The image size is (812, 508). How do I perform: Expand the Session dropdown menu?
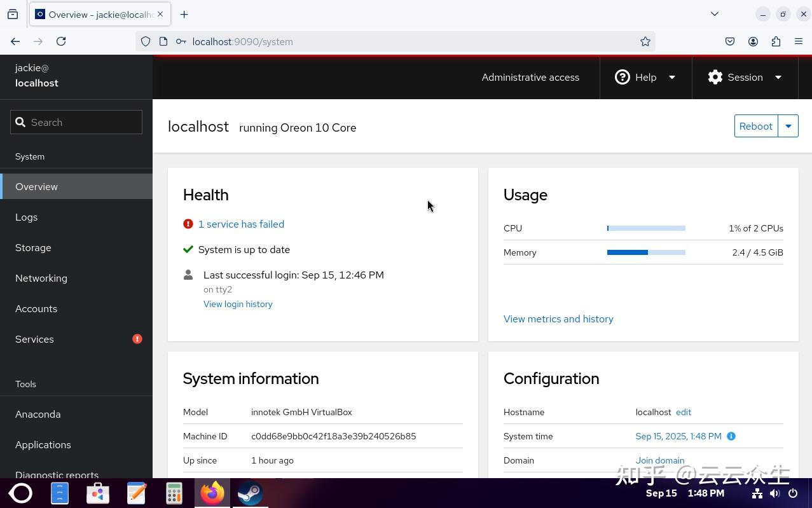[745, 77]
